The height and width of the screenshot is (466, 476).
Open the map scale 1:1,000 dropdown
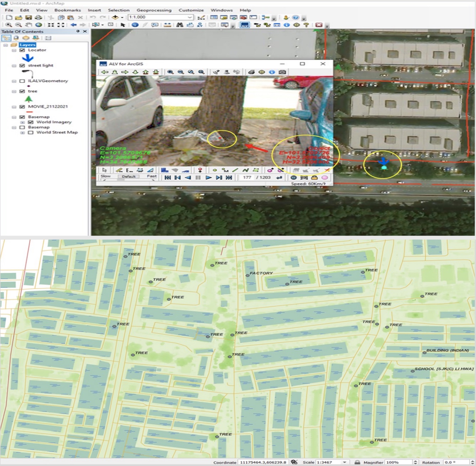[190, 17]
